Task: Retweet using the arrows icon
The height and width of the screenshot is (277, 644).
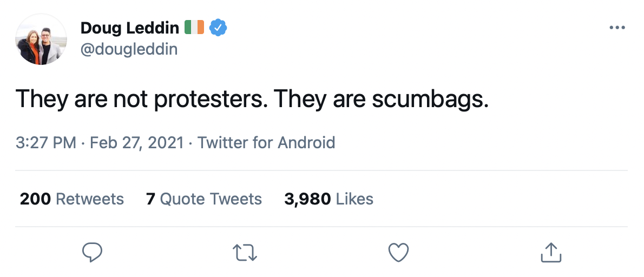Action: [245, 252]
